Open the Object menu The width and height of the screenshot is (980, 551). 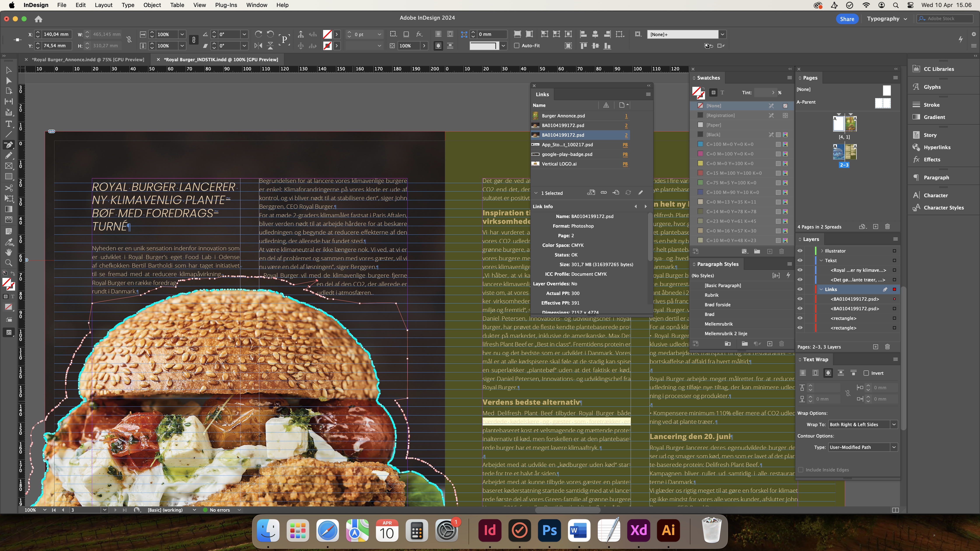coord(152,5)
